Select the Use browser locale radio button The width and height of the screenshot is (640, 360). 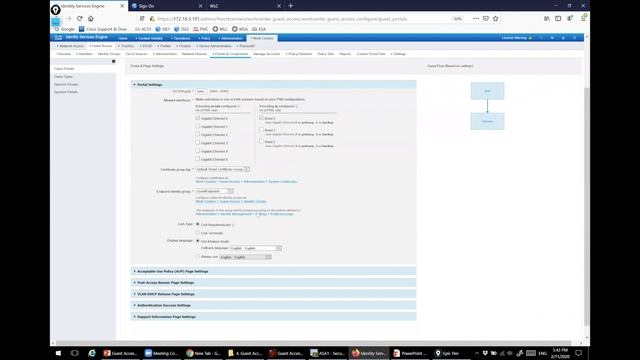click(198, 241)
